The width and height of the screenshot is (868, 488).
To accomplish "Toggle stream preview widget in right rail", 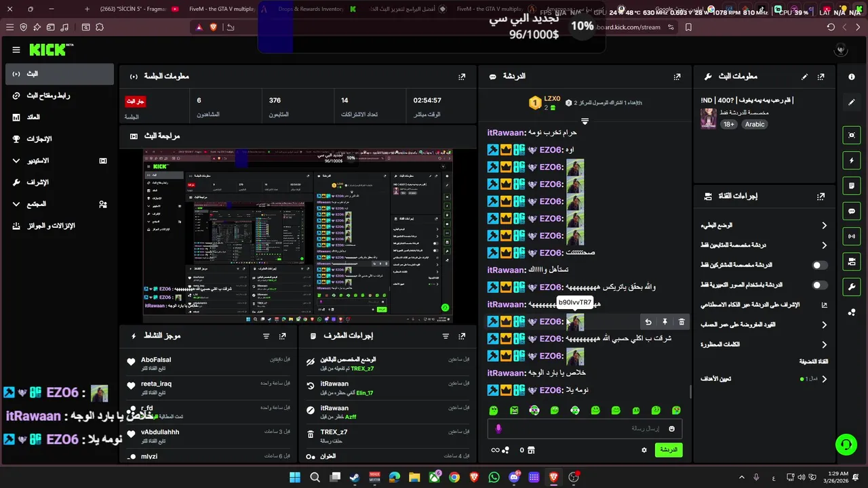I will [x=852, y=135].
